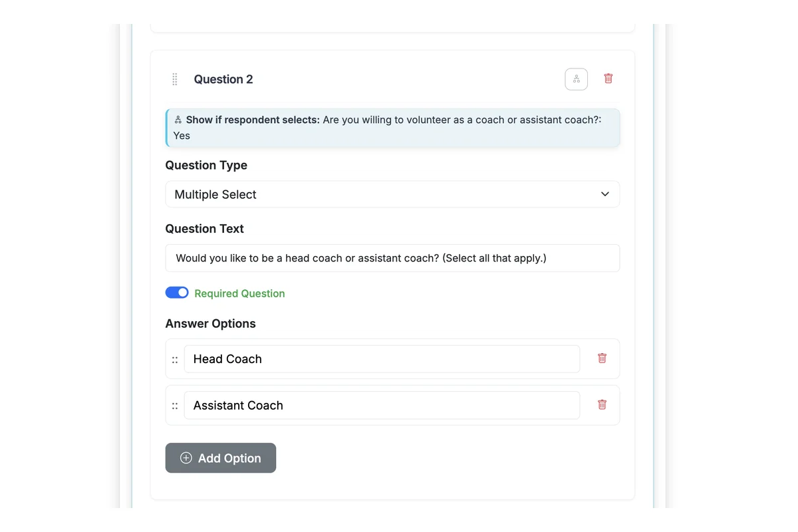This screenshot has height=532, width=798.
Task: Select Multiple Select from the type selector
Action: [392, 194]
